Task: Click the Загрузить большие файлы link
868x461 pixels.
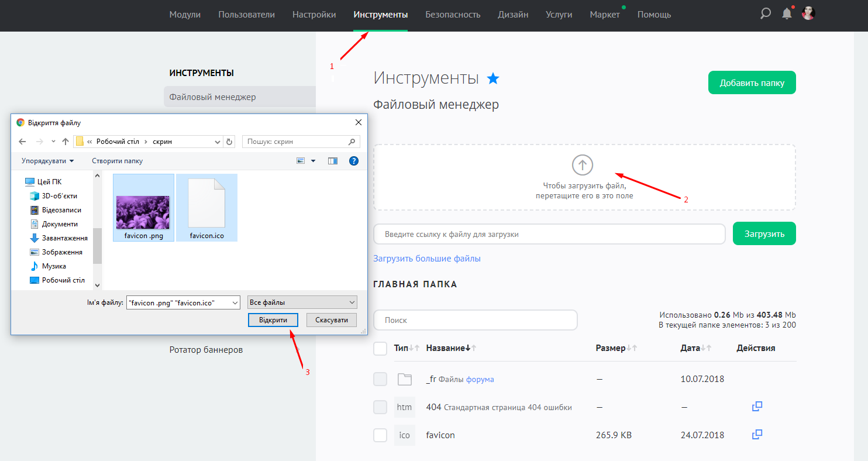Action: pyautogui.click(x=427, y=259)
